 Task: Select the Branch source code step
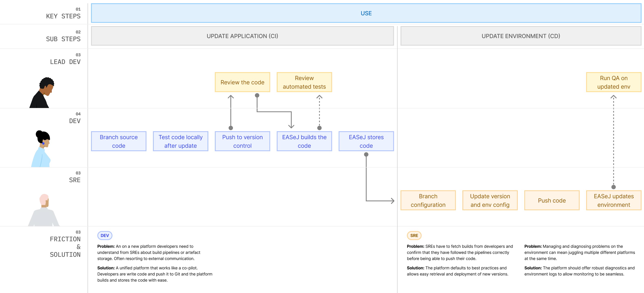point(119,141)
